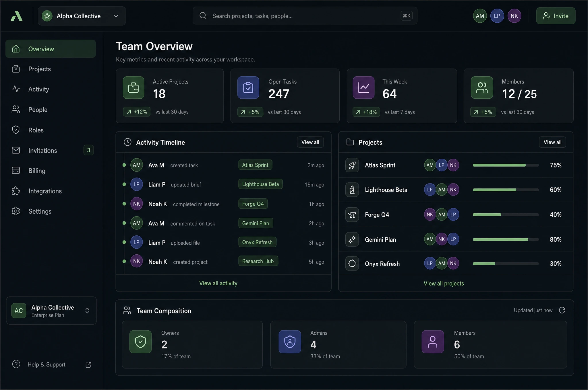
Task: Click the Research Hub tag
Action: point(258,261)
